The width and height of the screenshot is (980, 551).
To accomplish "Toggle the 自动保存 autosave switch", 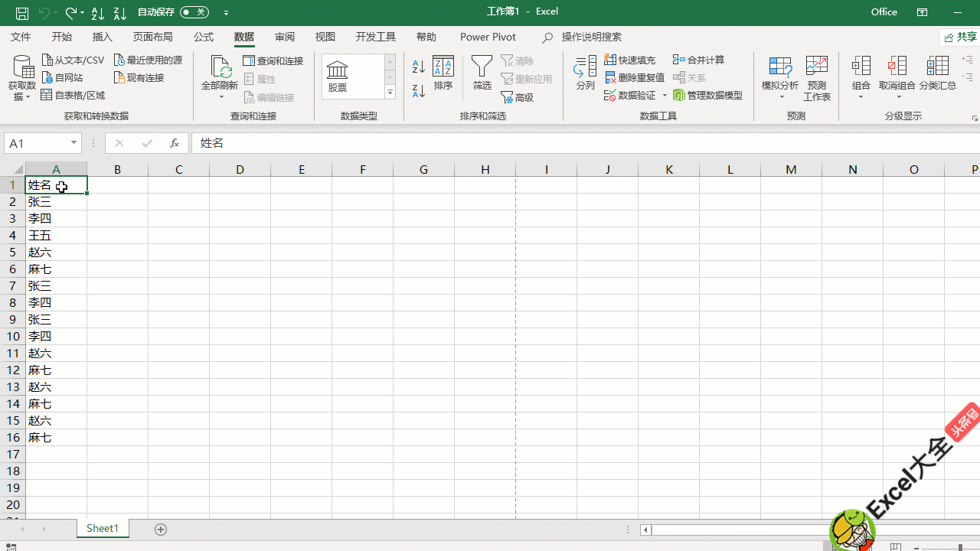I will pos(194,12).
